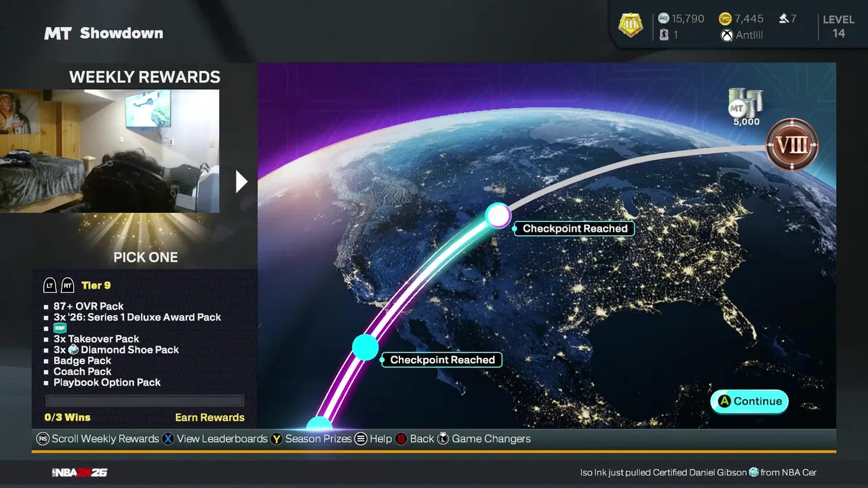Click the webcam reward thumbnail

[110, 151]
